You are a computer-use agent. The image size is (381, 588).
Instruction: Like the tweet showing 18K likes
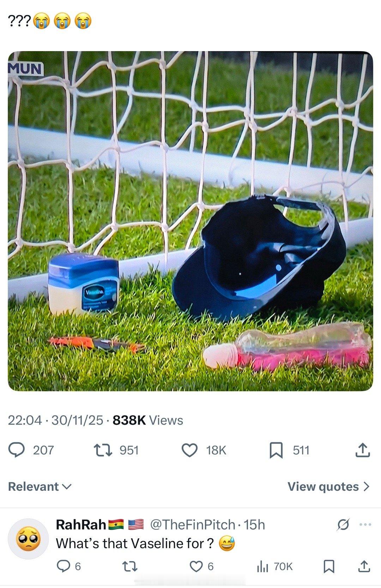coord(190,450)
